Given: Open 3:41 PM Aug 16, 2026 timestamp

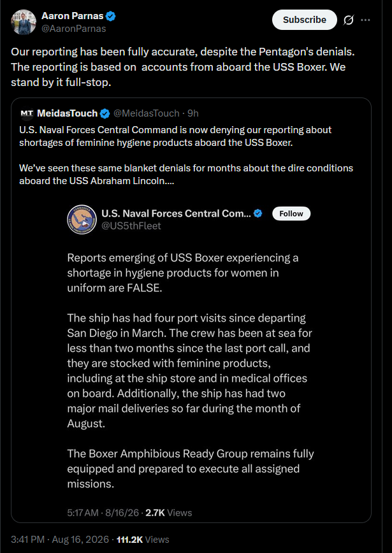Looking at the screenshot, I should click(61, 539).
